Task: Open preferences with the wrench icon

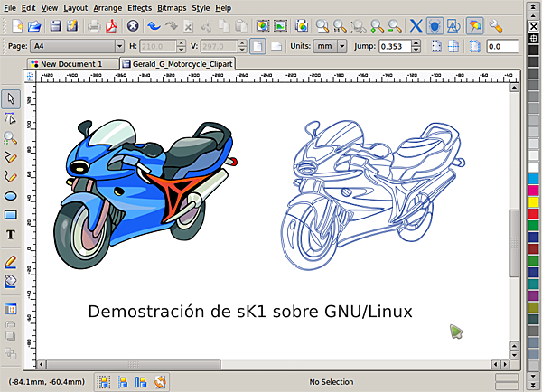Action: [x=495, y=26]
